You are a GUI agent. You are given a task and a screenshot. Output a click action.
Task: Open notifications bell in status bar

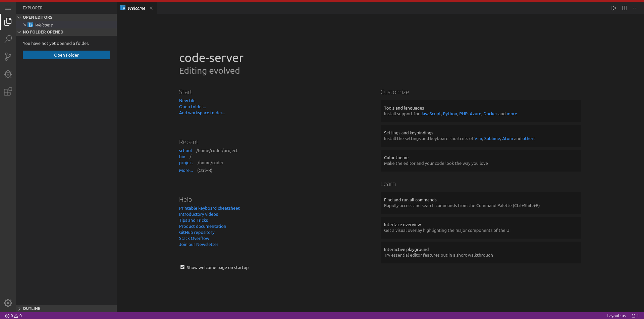pyautogui.click(x=635, y=316)
